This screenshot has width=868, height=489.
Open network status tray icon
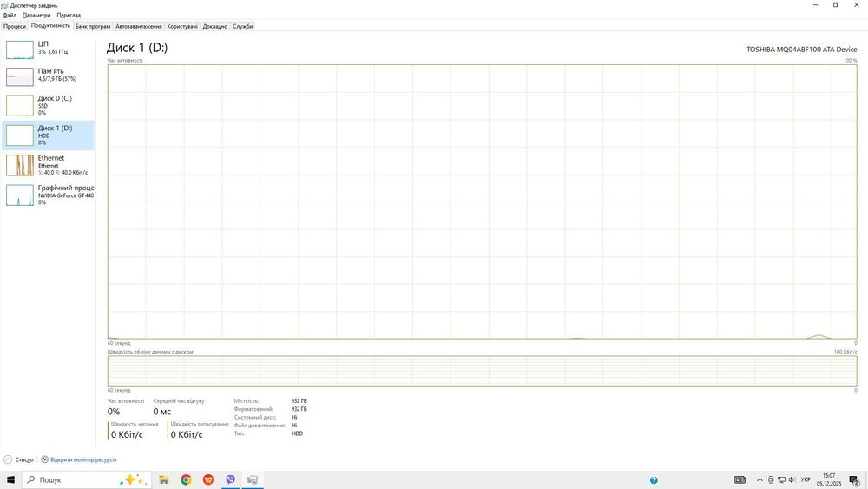point(781,479)
